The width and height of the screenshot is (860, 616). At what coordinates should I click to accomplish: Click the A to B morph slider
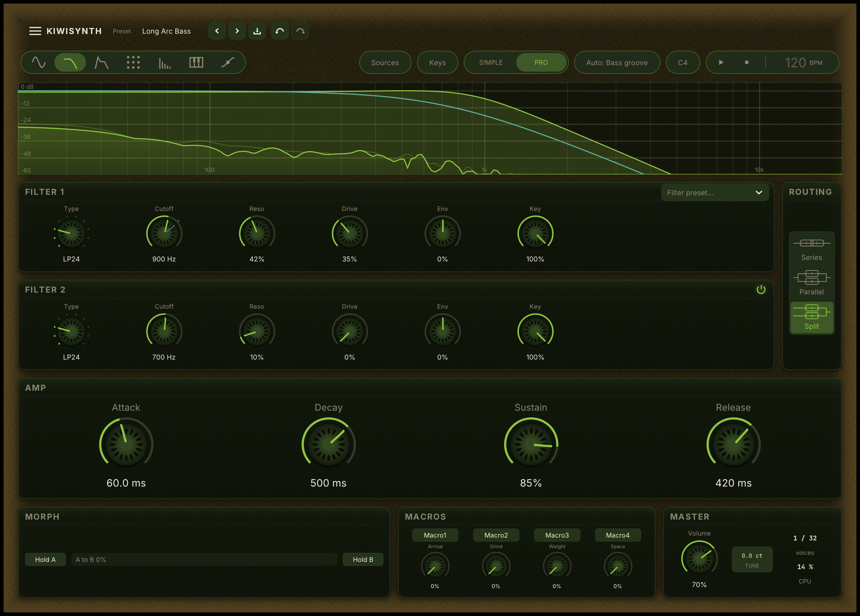(x=204, y=559)
